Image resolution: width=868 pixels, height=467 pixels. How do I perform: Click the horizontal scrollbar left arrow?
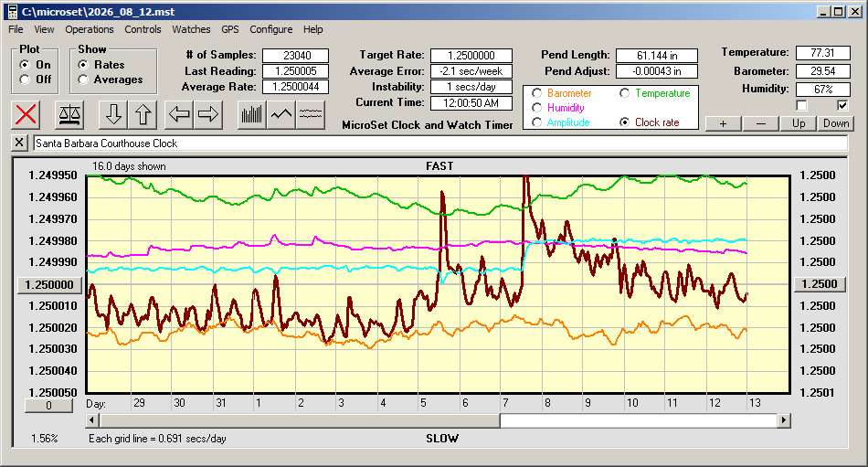92,420
